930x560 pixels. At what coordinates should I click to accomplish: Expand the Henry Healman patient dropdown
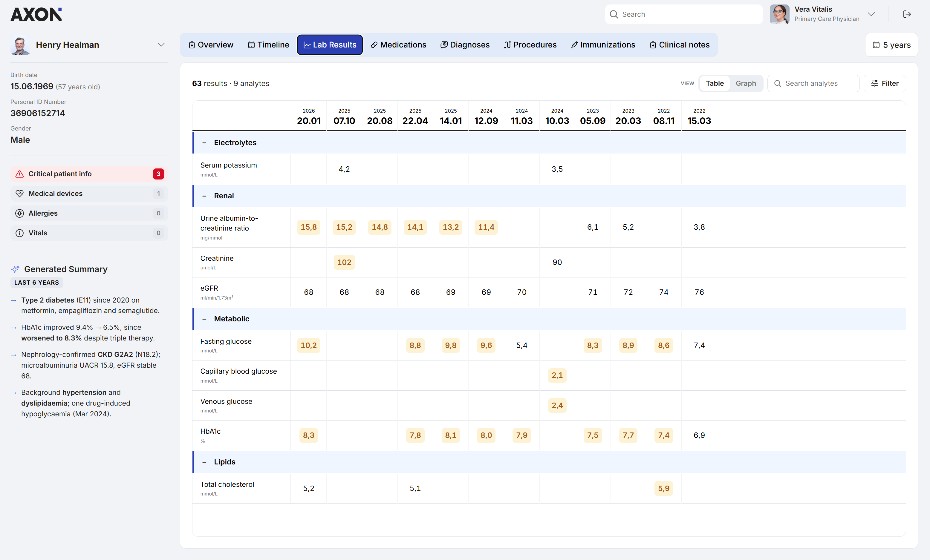coord(161,45)
